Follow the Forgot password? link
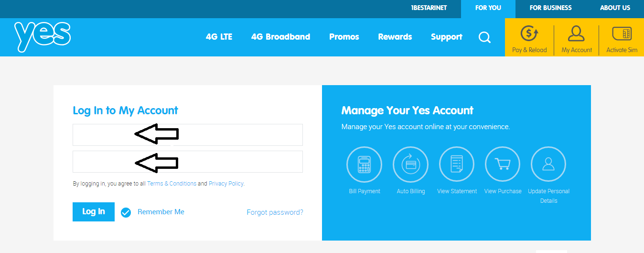 (x=275, y=212)
